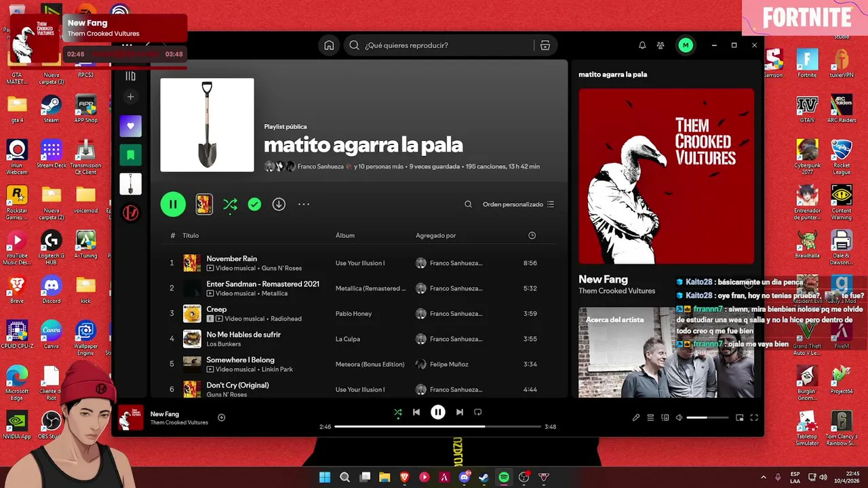
Task: Toggle shuffle in bottom player bar
Action: point(397,412)
